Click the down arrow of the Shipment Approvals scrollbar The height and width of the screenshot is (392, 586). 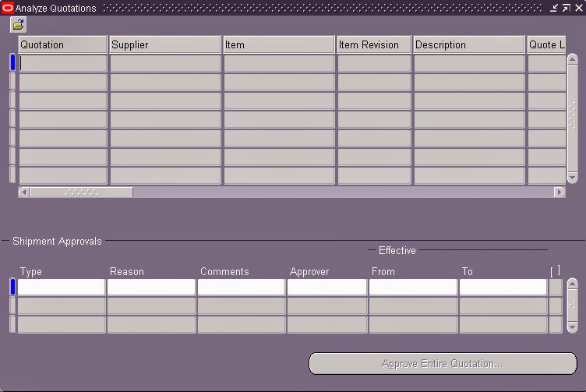pos(573,327)
